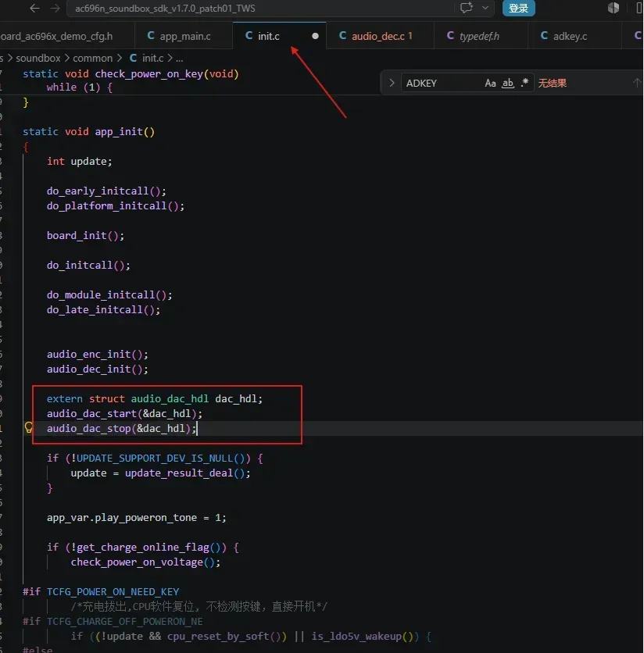Image resolution: width=644 pixels, height=653 pixels.
Task: Click on update_result_deal() call
Action: pyautogui.click(x=184, y=473)
